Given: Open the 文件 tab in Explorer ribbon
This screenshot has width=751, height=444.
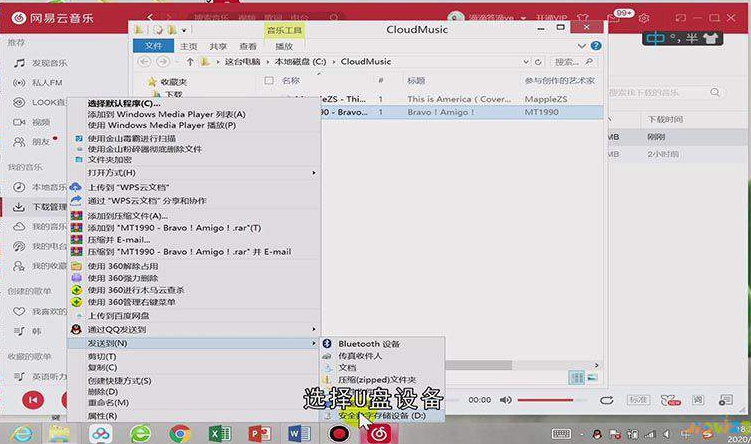Looking at the screenshot, I should click(x=153, y=46).
